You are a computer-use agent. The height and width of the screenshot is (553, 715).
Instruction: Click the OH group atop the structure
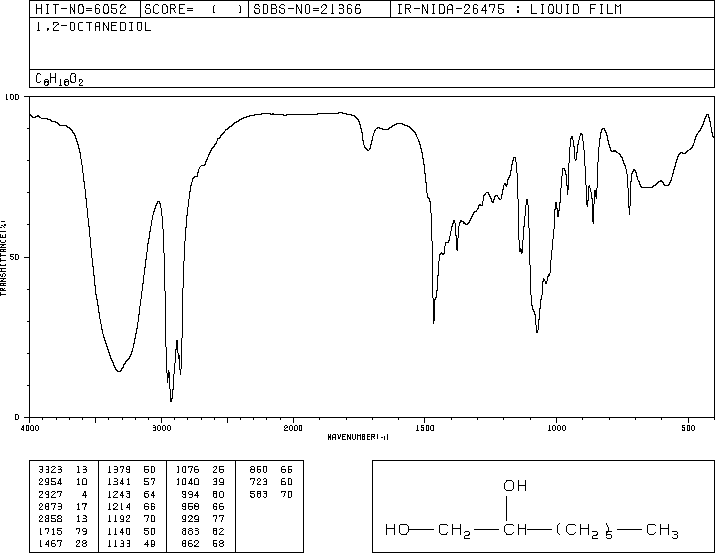515,486
